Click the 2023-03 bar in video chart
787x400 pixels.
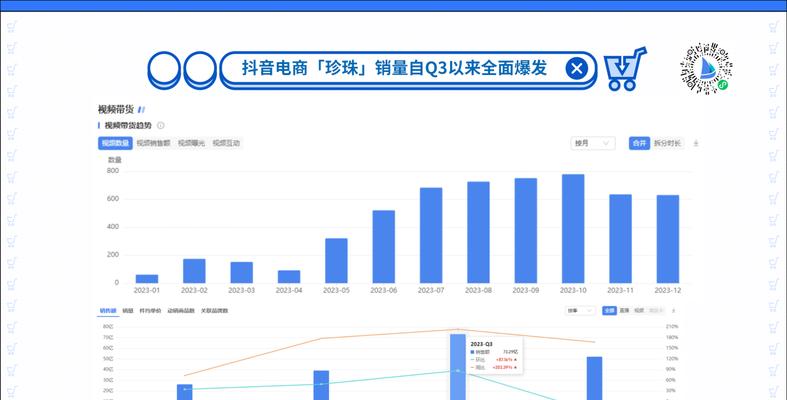(241, 273)
